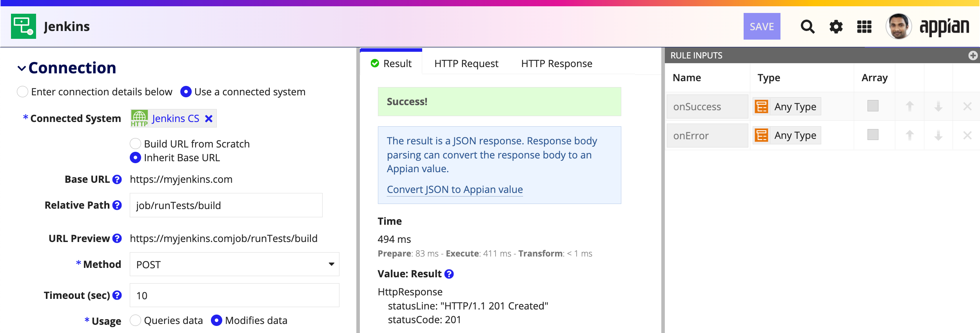
Task: Delete the onError rule input
Action: coord(967,135)
